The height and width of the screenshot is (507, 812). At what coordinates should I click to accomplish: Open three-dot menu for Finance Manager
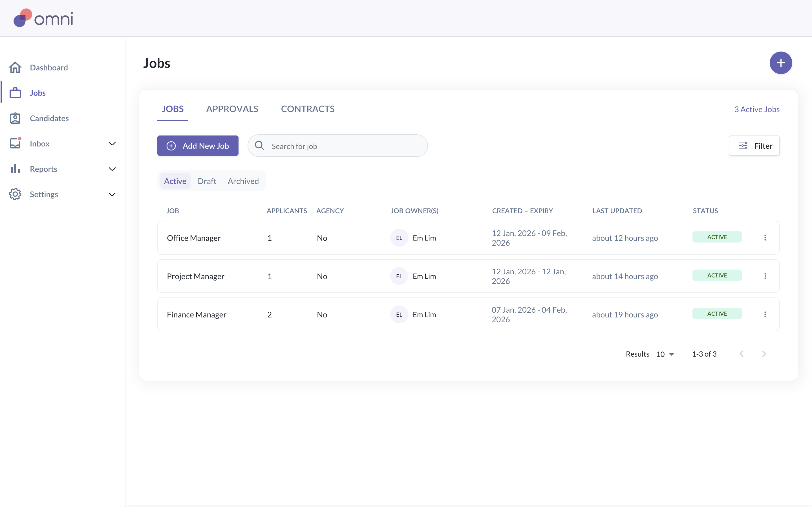click(765, 314)
